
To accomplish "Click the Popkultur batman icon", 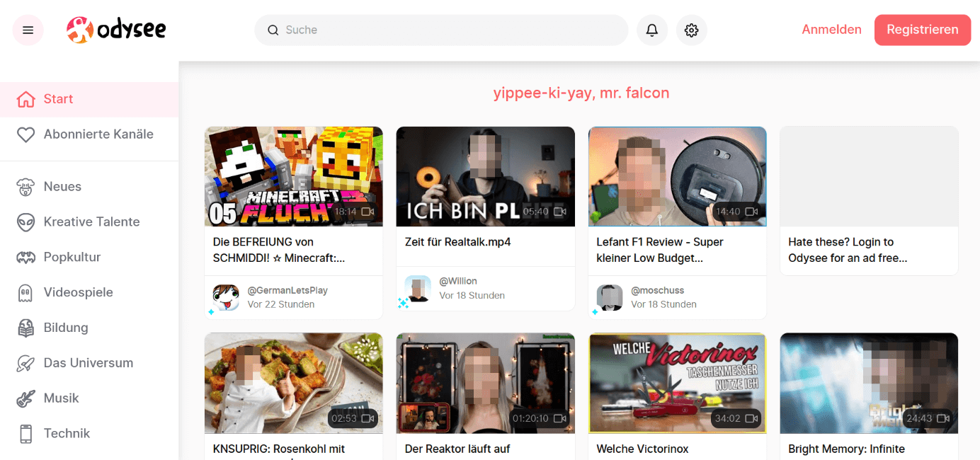I will [25, 258].
